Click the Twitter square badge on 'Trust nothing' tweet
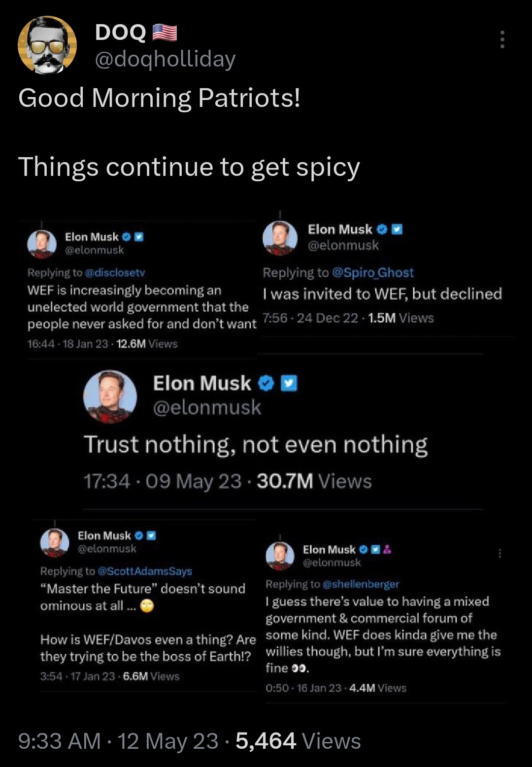Viewport: 532px width, 767px height. [289, 383]
